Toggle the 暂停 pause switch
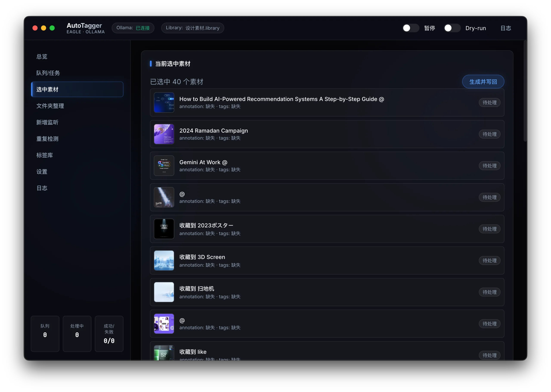551x392 pixels. 410,28
